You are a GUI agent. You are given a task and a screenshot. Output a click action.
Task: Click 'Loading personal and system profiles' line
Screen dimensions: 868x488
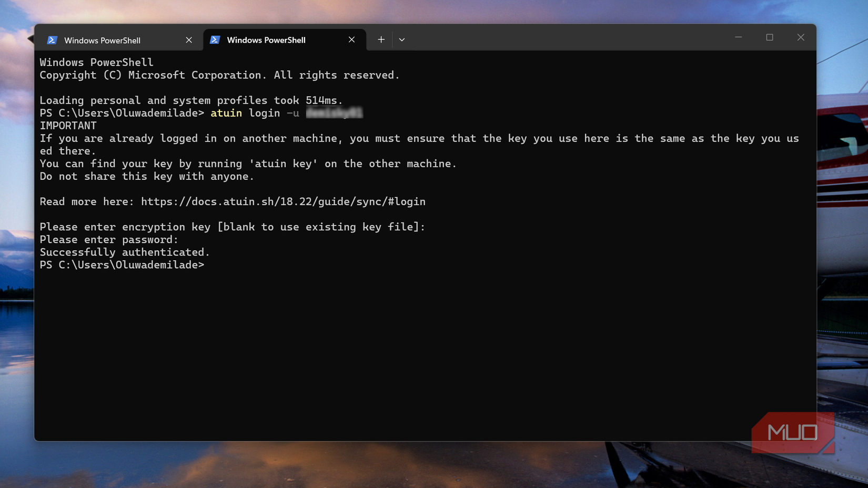(191, 100)
